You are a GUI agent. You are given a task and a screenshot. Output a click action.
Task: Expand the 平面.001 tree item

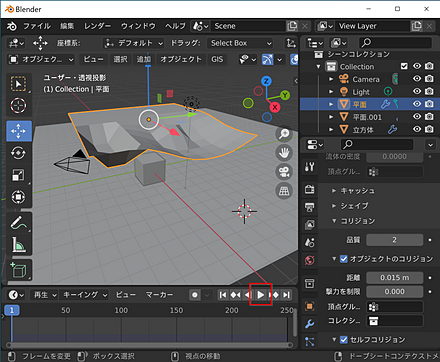(331, 117)
